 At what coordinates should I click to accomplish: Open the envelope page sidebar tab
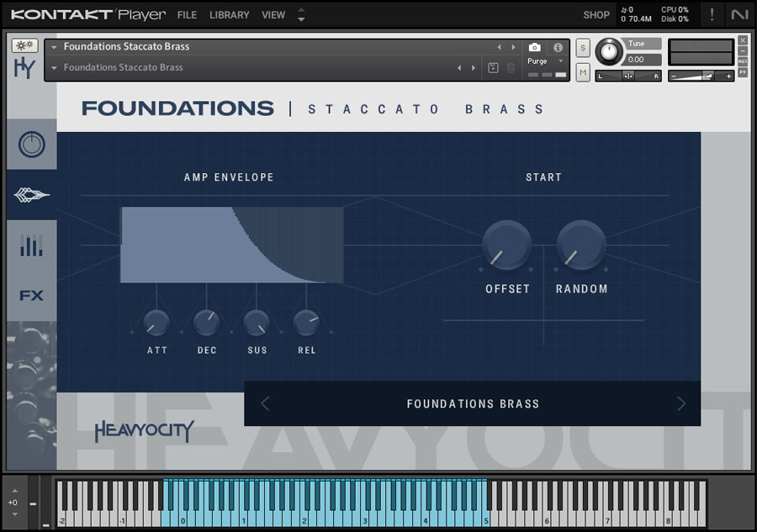tap(31, 195)
